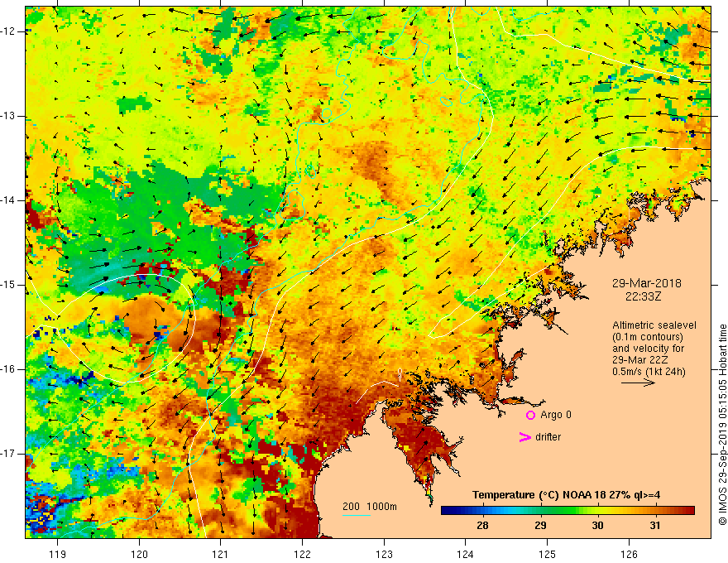The height and width of the screenshot is (563, 728).
Task: Click the '(0.1m contours)' caption line
Action: (x=648, y=337)
